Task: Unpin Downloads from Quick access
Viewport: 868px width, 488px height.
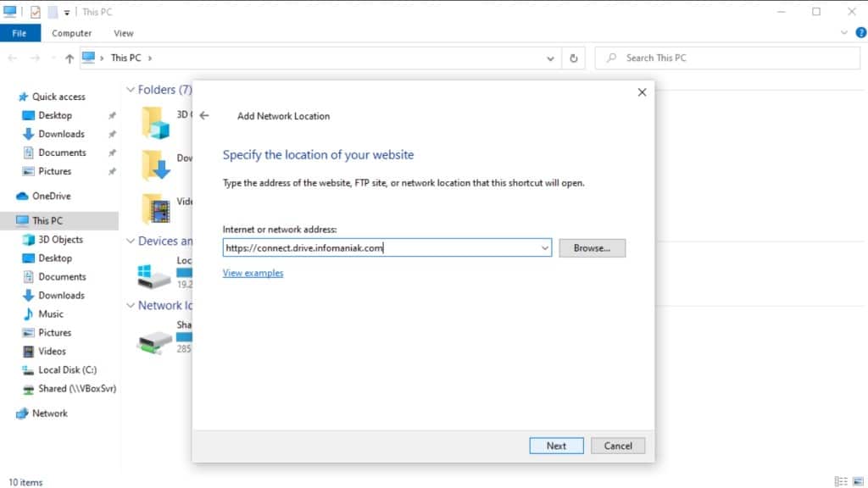Action: point(112,134)
